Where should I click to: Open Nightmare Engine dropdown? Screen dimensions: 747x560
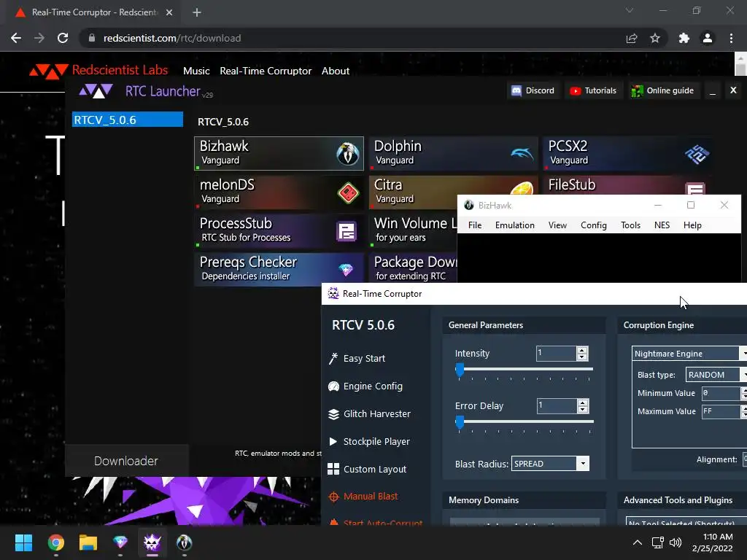(689, 354)
